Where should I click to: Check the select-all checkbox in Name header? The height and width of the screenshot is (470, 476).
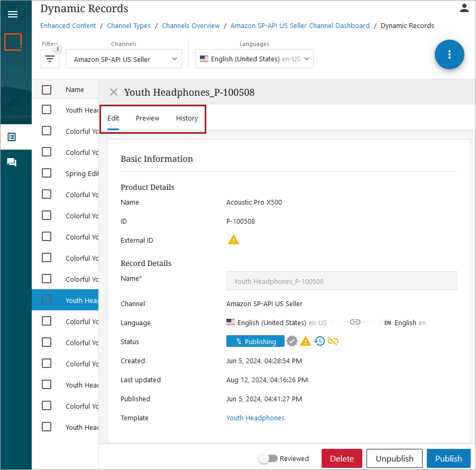tap(47, 90)
